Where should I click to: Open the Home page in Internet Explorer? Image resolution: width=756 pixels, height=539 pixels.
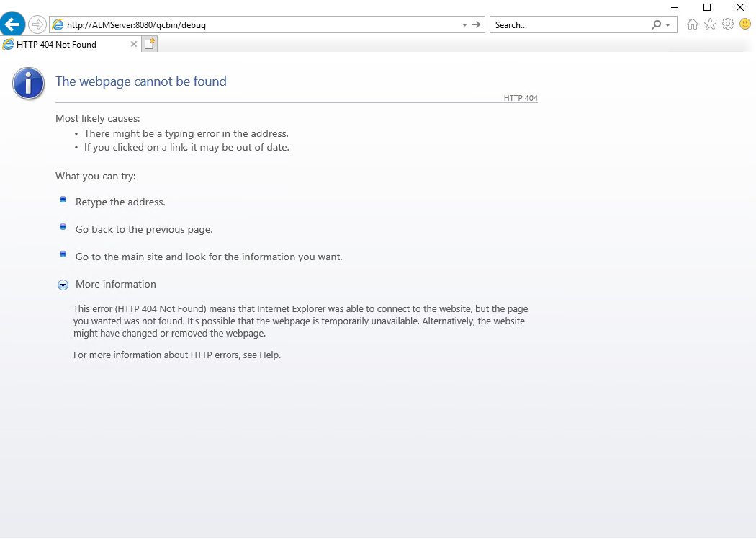(x=692, y=24)
